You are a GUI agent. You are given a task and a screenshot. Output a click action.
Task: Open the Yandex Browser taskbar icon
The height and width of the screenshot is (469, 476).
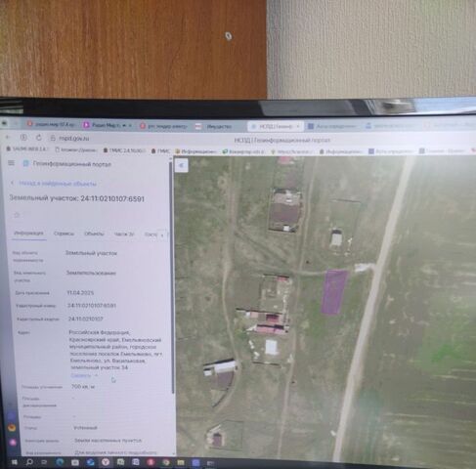tap(106, 462)
